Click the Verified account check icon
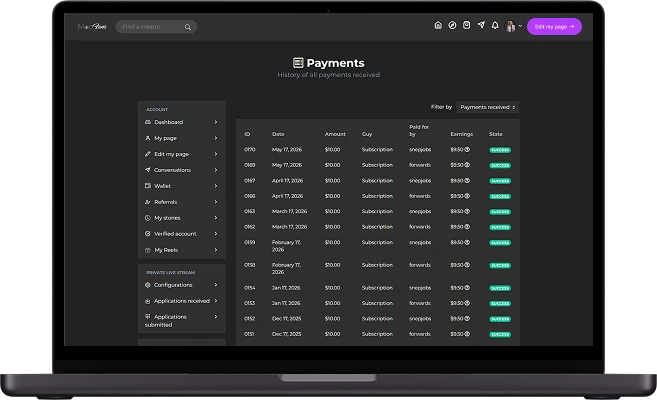 (x=147, y=234)
